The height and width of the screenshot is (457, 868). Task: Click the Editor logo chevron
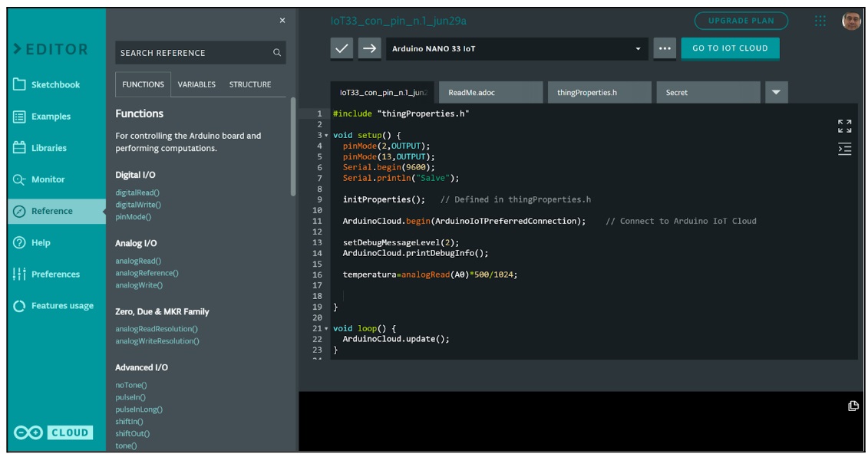(18, 49)
